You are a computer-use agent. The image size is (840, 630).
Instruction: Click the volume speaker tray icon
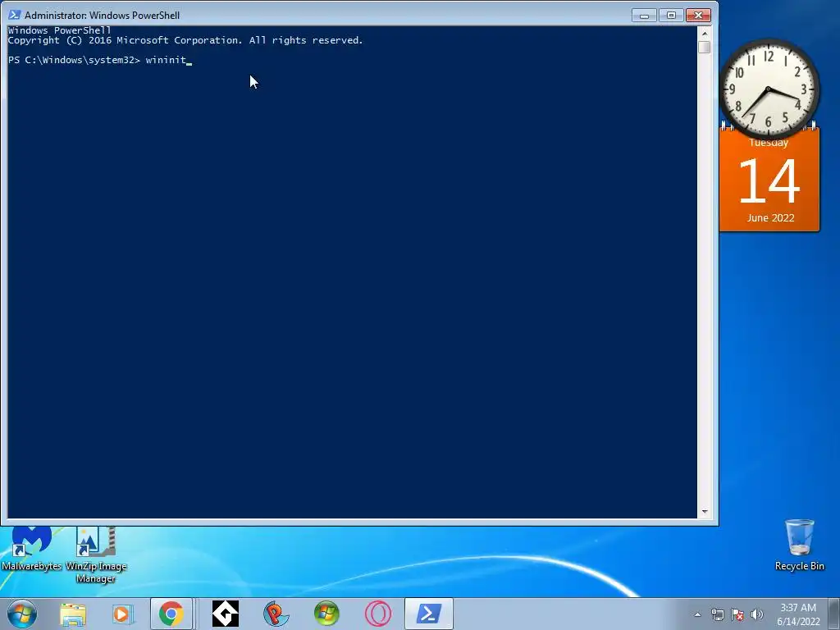pyautogui.click(x=756, y=614)
